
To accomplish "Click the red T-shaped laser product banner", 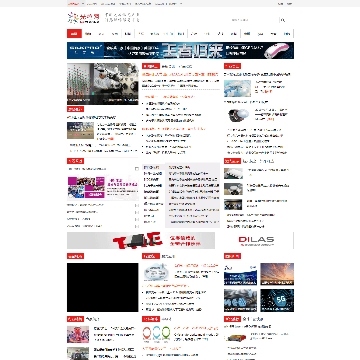I will pyautogui.click(x=141, y=240).
